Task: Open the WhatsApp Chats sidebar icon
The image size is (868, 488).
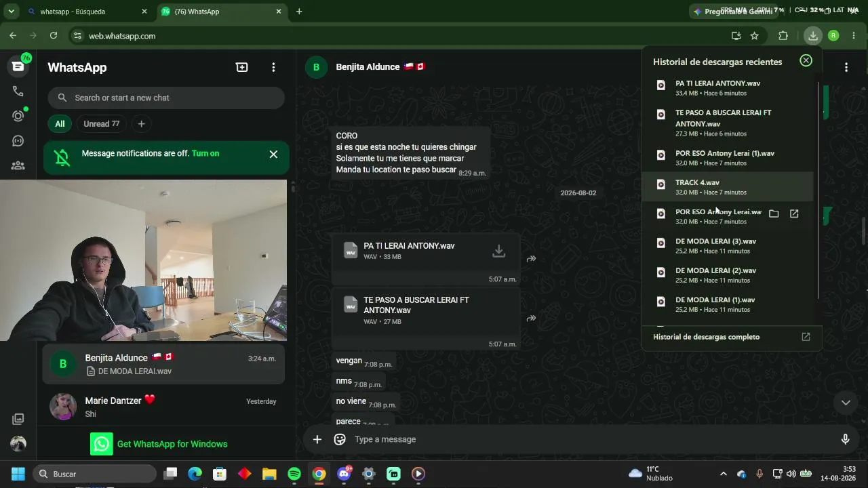Action: click(x=18, y=66)
